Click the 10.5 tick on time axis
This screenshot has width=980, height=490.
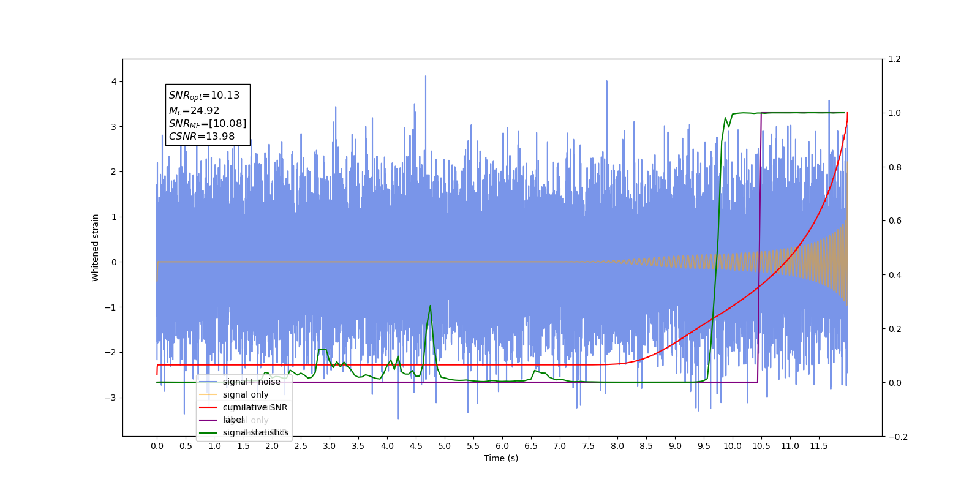coord(761,446)
